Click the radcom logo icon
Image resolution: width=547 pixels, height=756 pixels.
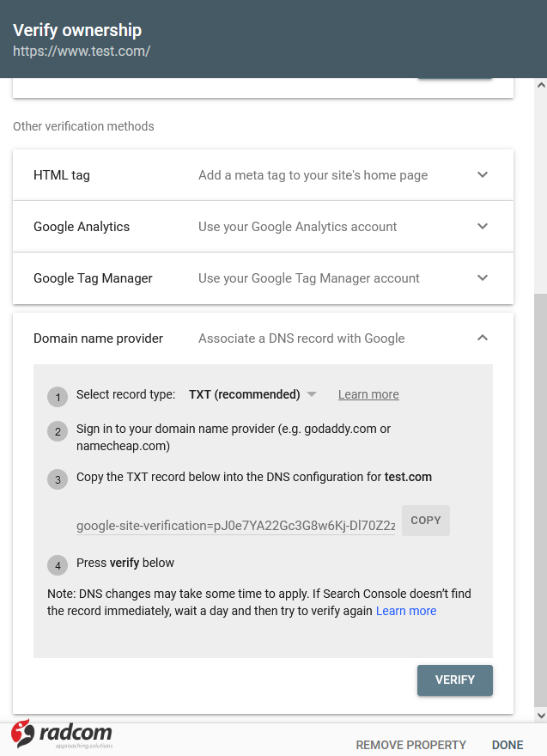pos(22,733)
